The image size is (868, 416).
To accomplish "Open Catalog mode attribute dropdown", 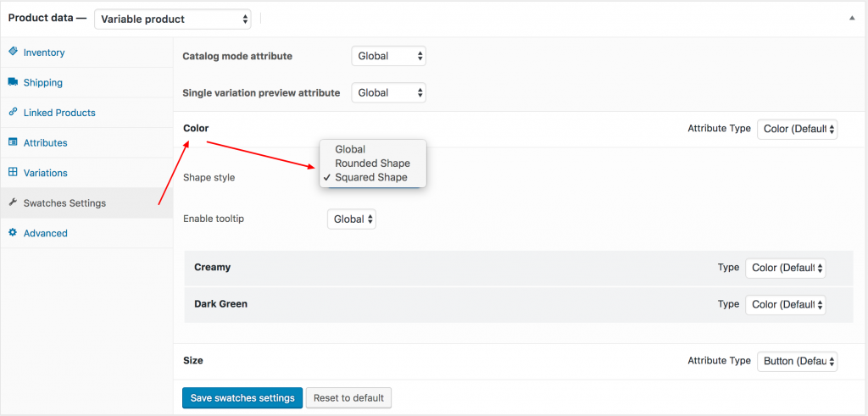I will [388, 57].
